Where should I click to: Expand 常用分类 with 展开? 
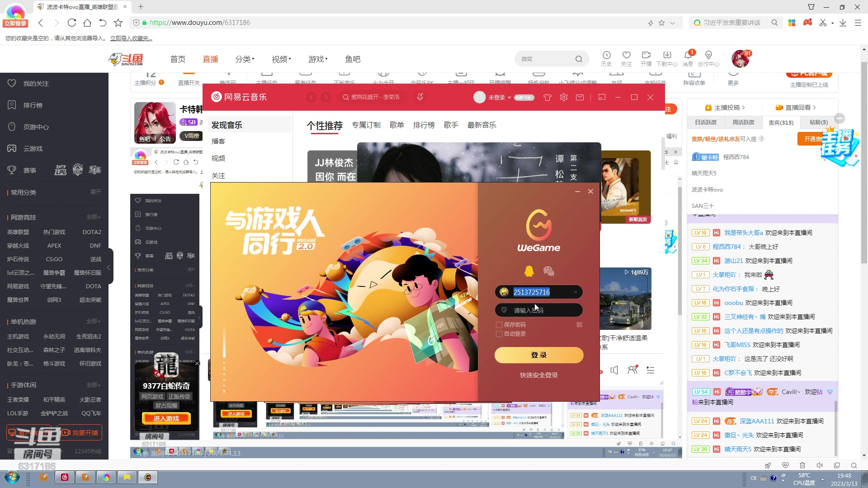click(x=95, y=192)
